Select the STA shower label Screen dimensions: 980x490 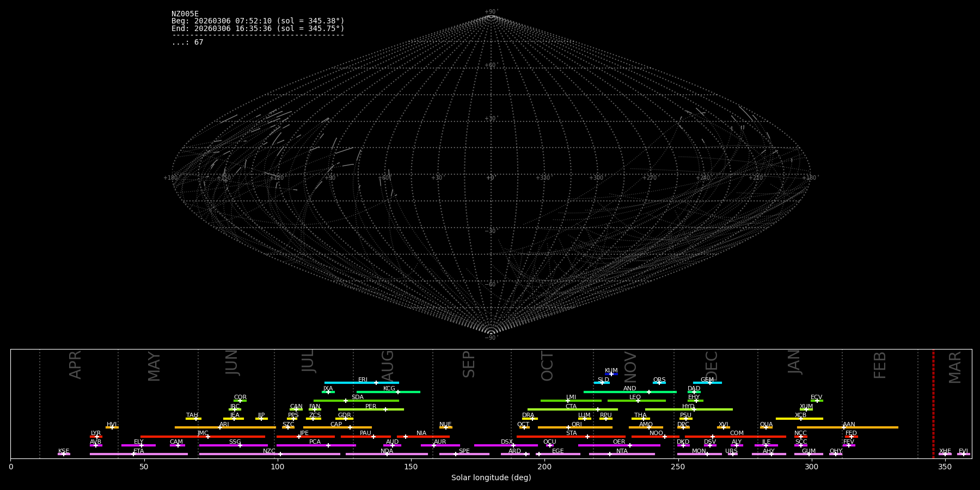pyautogui.click(x=571, y=433)
